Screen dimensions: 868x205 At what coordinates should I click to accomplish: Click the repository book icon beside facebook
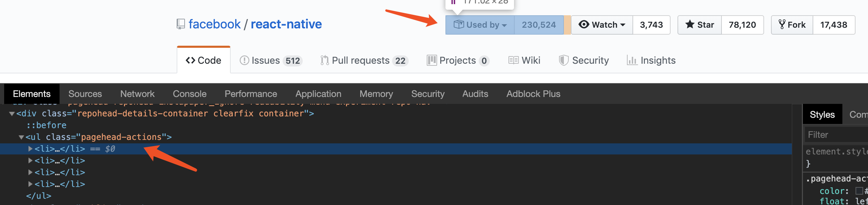point(180,24)
